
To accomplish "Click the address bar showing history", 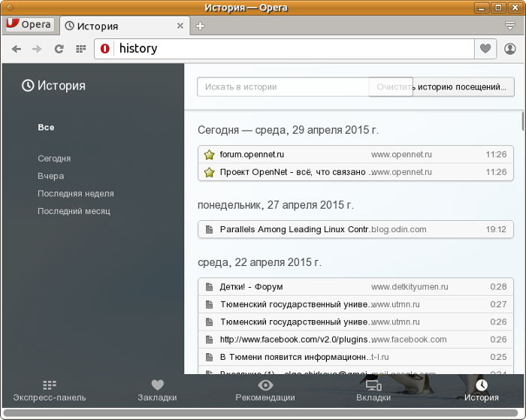I will coord(295,49).
